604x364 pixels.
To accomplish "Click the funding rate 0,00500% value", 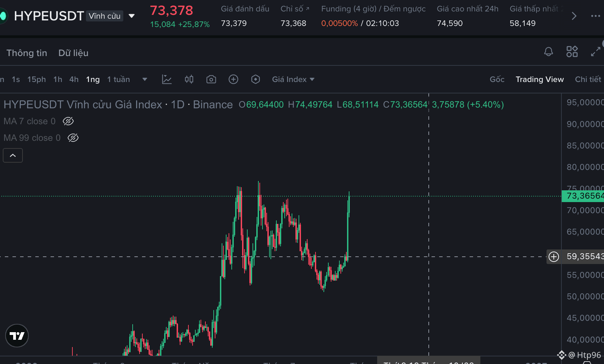I will [339, 23].
